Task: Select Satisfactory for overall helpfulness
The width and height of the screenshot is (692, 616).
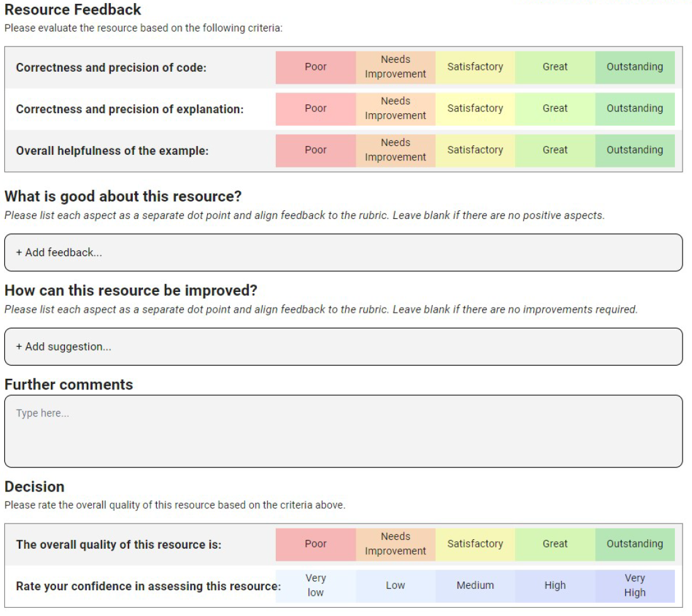Action: [475, 150]
